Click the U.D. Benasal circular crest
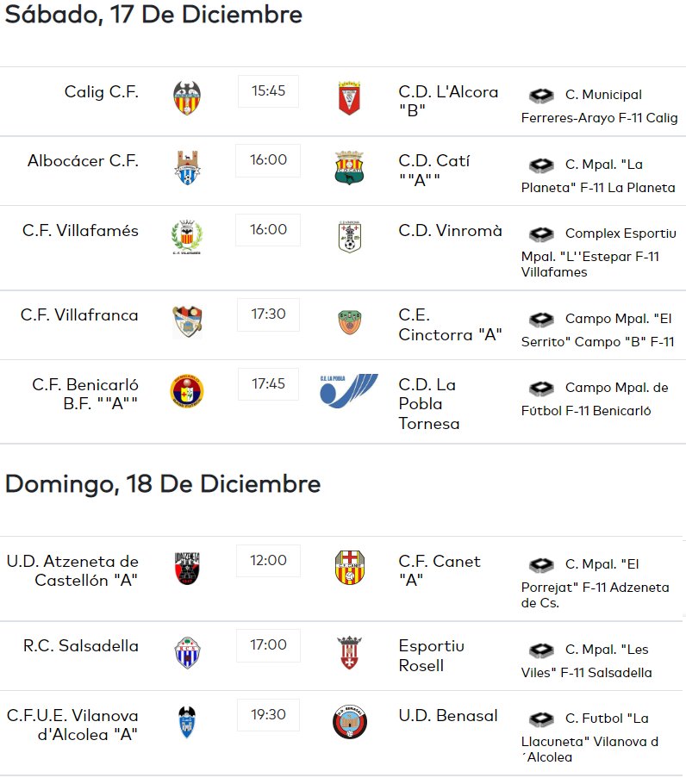This screenshot has width=686, height=784. tap(350, 722)
